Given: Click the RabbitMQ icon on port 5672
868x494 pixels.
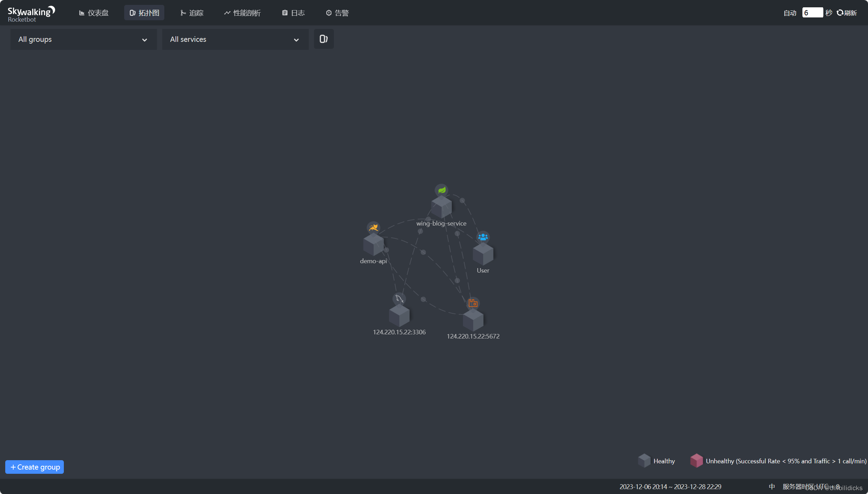Looking at the screenshot, I should [473, 303].
